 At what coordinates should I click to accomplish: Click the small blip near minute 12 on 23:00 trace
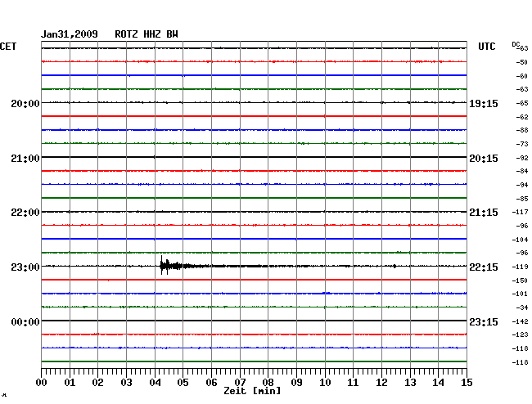(394, 267)
